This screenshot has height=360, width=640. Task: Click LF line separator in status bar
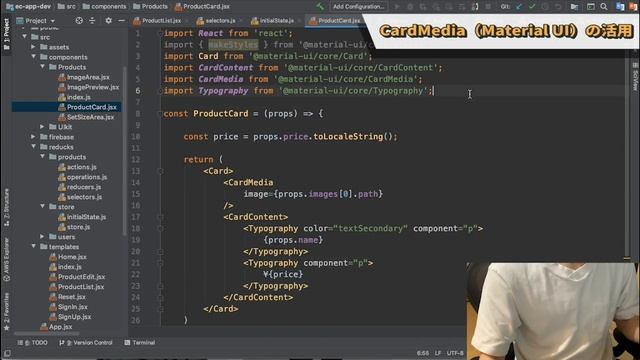click(x=438, y=353)
